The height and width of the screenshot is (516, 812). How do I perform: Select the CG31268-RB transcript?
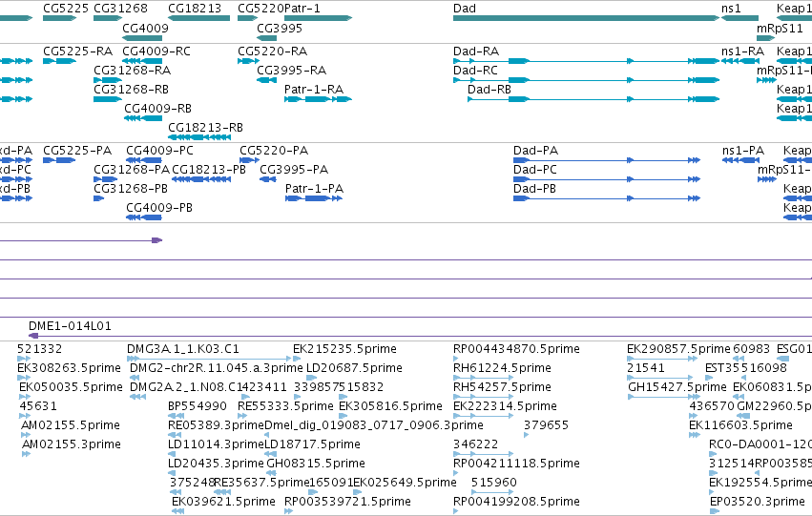coord(108,99)
